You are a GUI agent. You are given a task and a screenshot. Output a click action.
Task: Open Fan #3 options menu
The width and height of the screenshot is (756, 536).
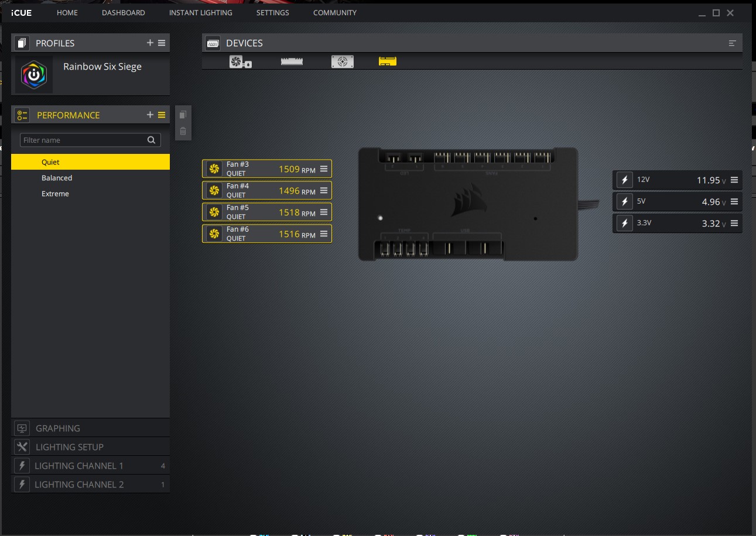click(x=324, y=169)
